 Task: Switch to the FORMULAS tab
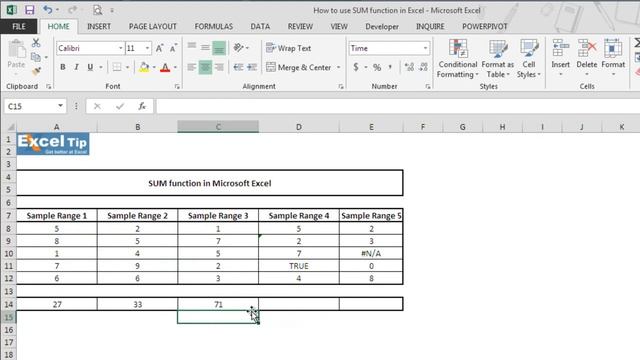click(213, 27)
